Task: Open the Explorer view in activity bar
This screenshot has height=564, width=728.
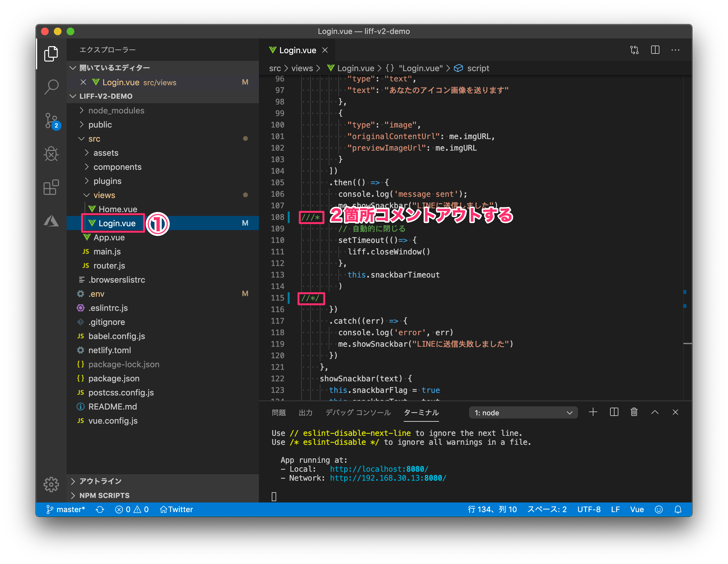Action: 51,53
